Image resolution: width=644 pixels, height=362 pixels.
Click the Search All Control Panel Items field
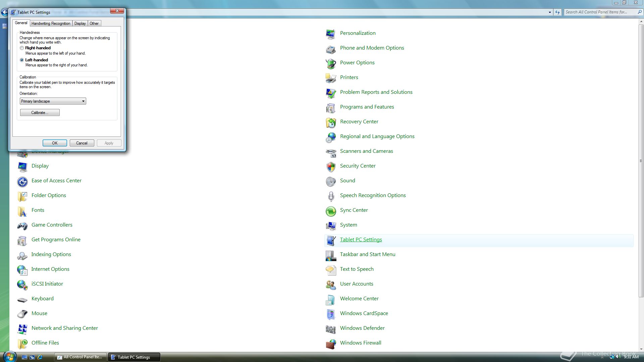(600, 12)
